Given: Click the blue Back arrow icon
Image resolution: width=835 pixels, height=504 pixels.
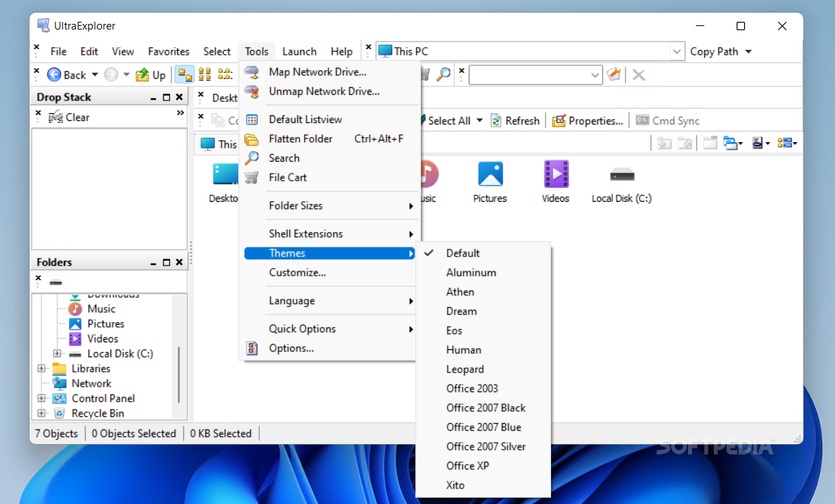Looking at the screenshot, I should (x=54, y=75).
